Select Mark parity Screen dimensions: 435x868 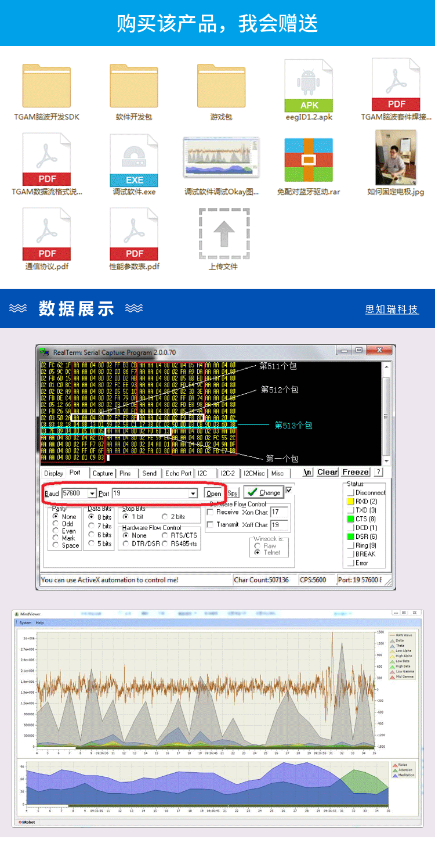[56, 538]
